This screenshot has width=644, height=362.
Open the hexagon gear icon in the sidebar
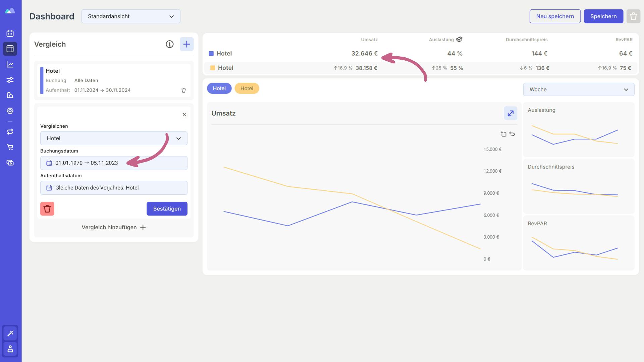(10, 111)
